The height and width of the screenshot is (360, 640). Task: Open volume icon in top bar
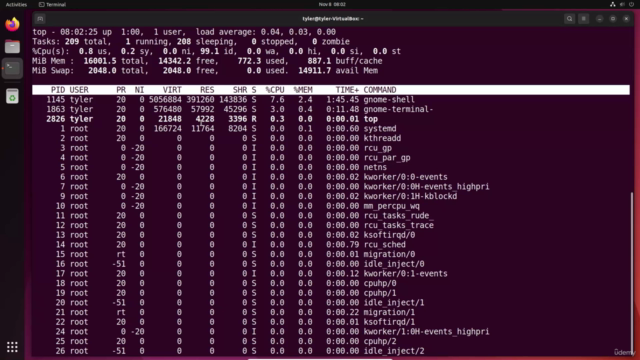click(x=622, y=4)
